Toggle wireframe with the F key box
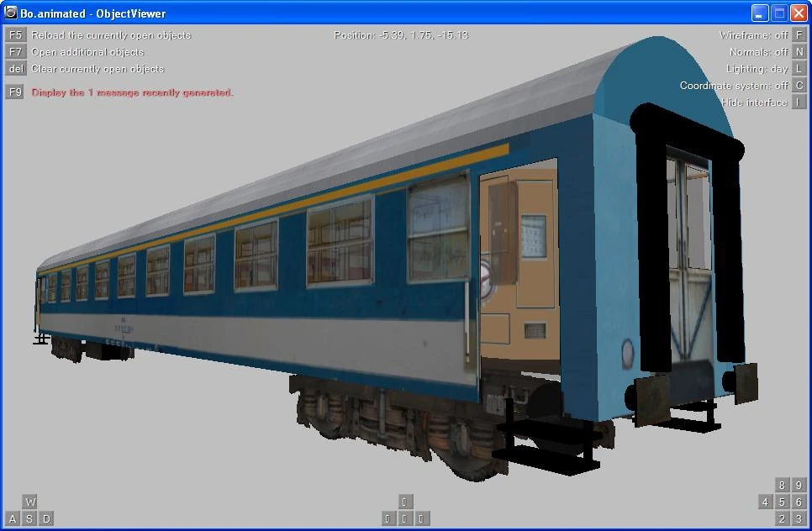The width and height of the screenshot is (812, 531). (x=799, y=34)
